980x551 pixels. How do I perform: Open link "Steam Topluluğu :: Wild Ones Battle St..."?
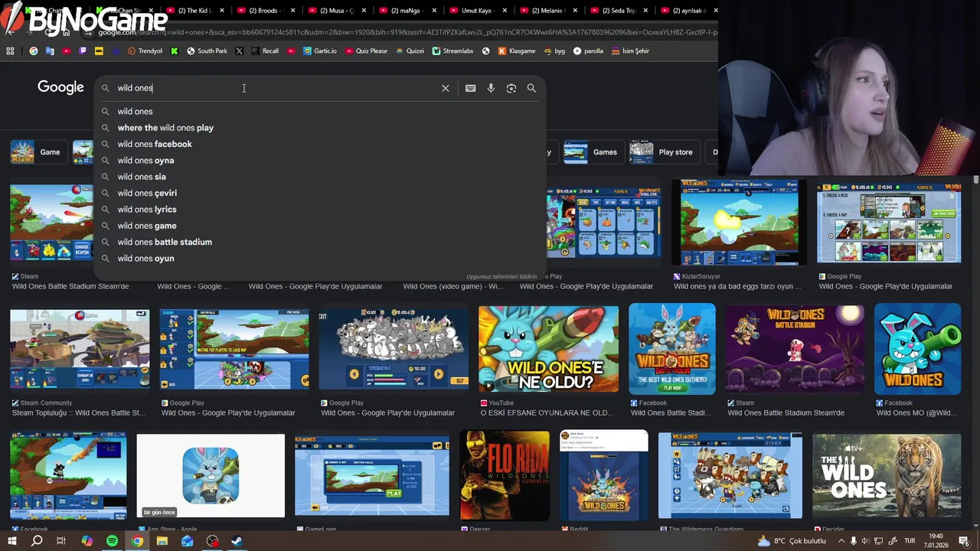click(x=78, y=412)
